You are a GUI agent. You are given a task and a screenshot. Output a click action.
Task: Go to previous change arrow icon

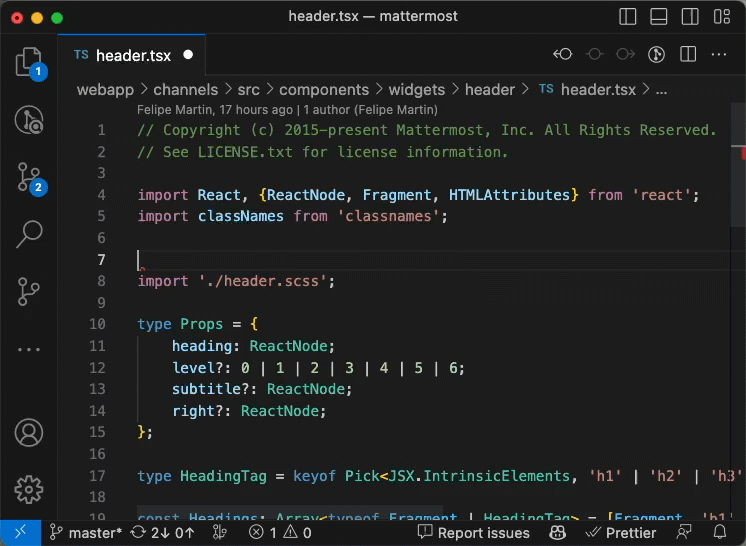pyautogui.click(x=563, y=54)
